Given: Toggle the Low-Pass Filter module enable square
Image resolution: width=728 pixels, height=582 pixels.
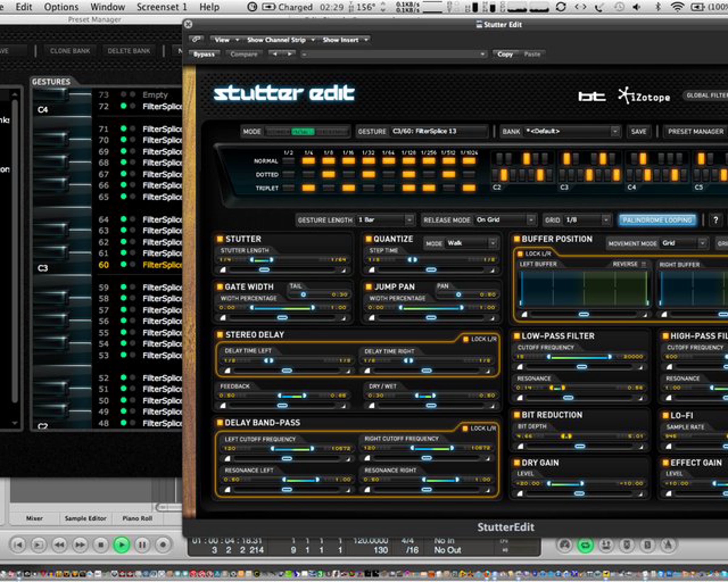Looking at the screenshot, I should click(x=517, y=336).
